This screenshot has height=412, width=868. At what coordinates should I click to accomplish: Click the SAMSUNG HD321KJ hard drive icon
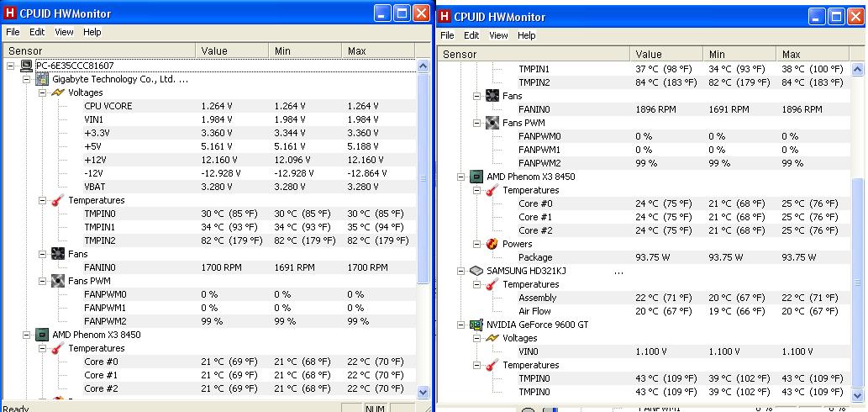coord(476,271)
